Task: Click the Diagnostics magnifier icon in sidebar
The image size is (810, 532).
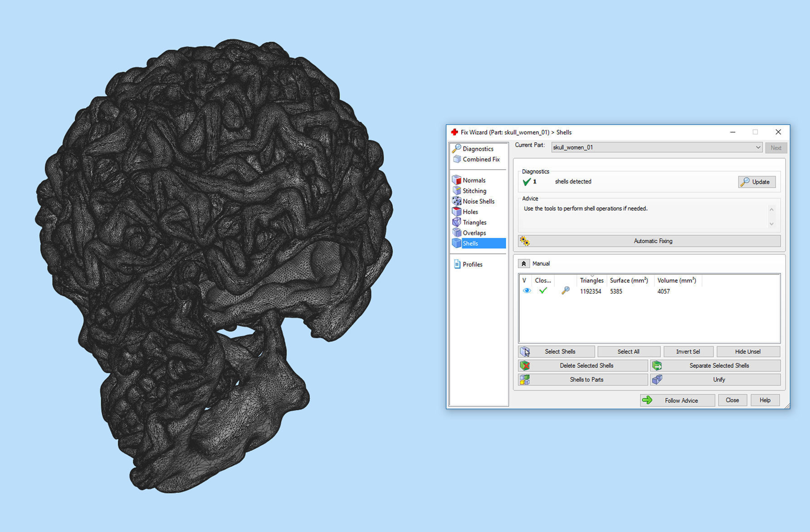Action: pos(457,149)
